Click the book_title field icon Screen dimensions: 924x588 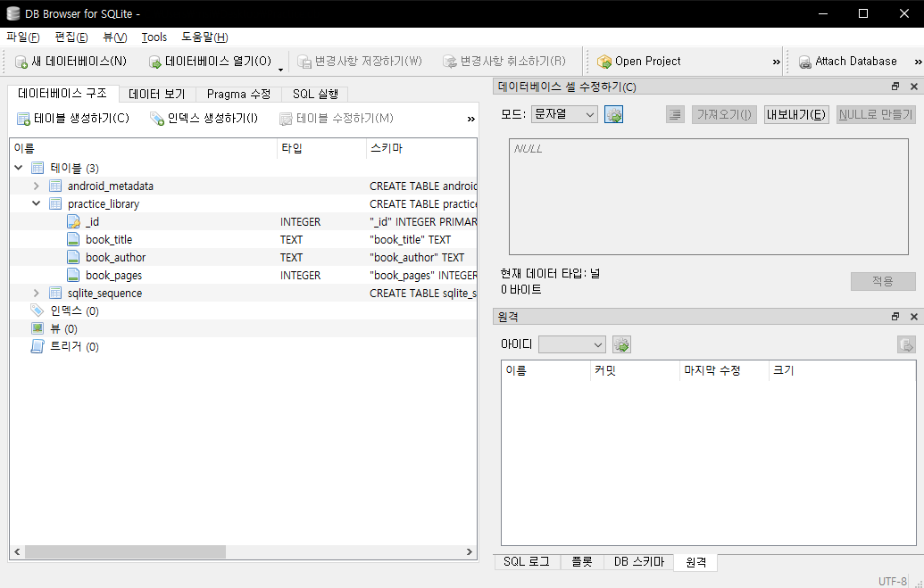coord(73,240)
